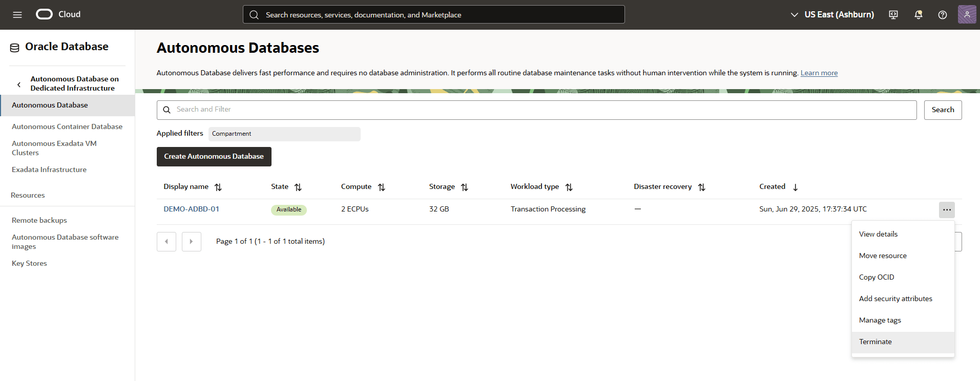Choose Terminate from the actions menu

coord(903,342)
